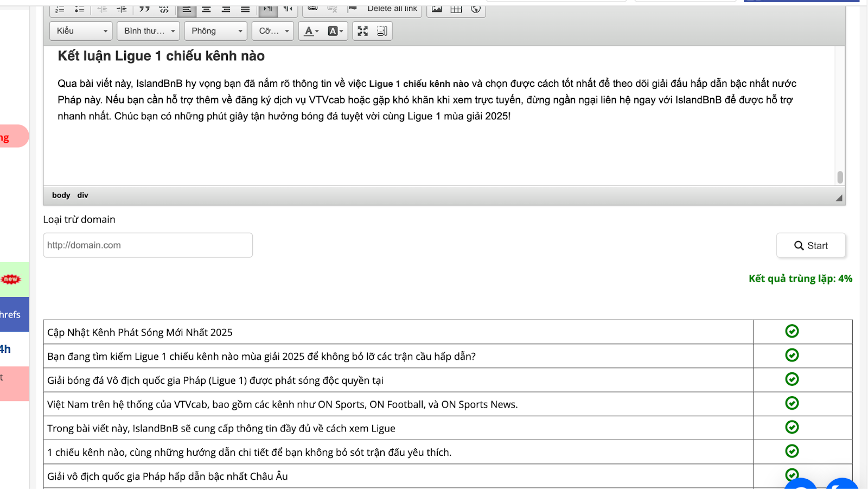Image resolution: width=868 pixels, height=489 pixels.
Task: Create a div container
Action: (164, 9)
